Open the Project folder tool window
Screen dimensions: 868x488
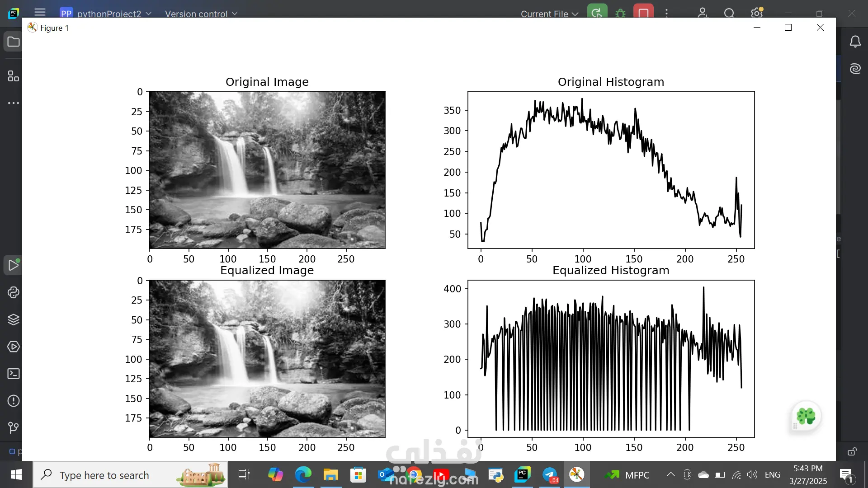tap(14, 42)
